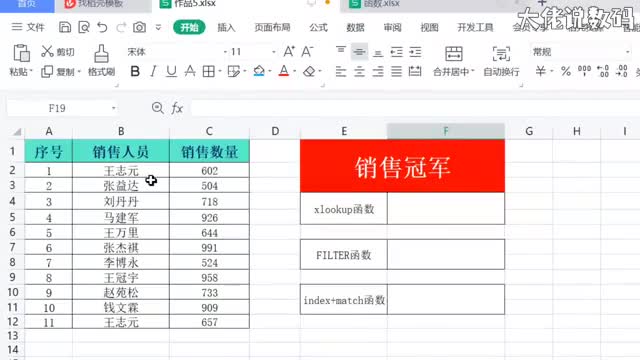Viewport: 640px width, 360px height.
Task: Open number format dropdown 常规
Action: 627,52
